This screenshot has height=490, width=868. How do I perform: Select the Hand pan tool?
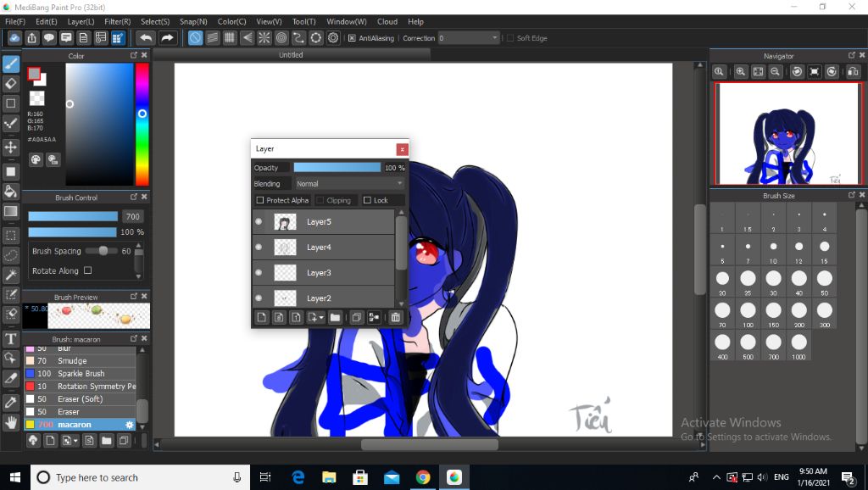10,422
